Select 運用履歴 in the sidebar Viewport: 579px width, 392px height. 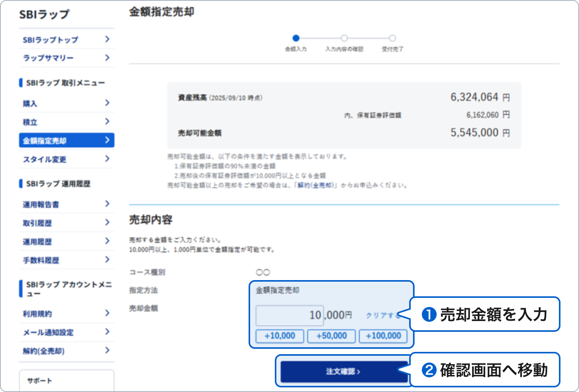tap(37, 242)
